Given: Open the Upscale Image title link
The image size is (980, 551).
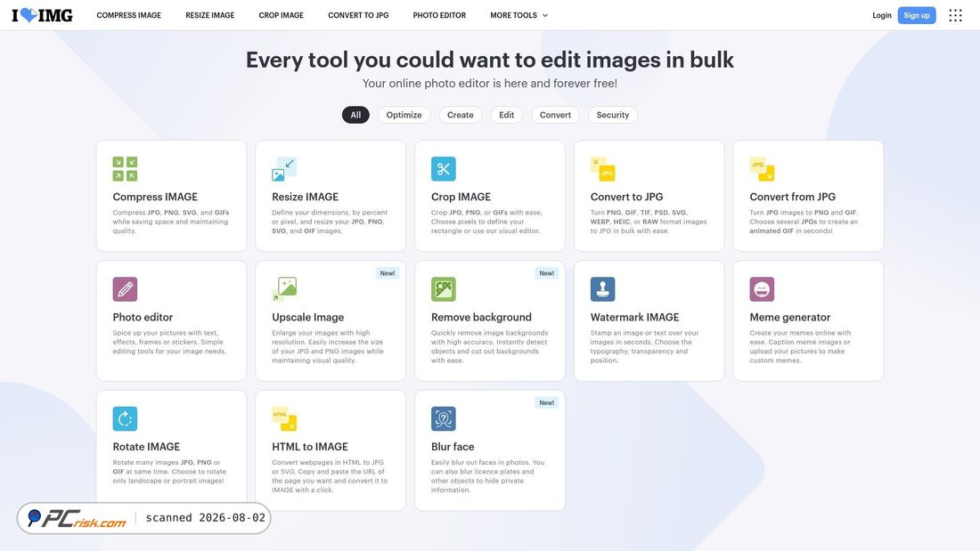Looking at the screenshot, I should coord(307,318).
